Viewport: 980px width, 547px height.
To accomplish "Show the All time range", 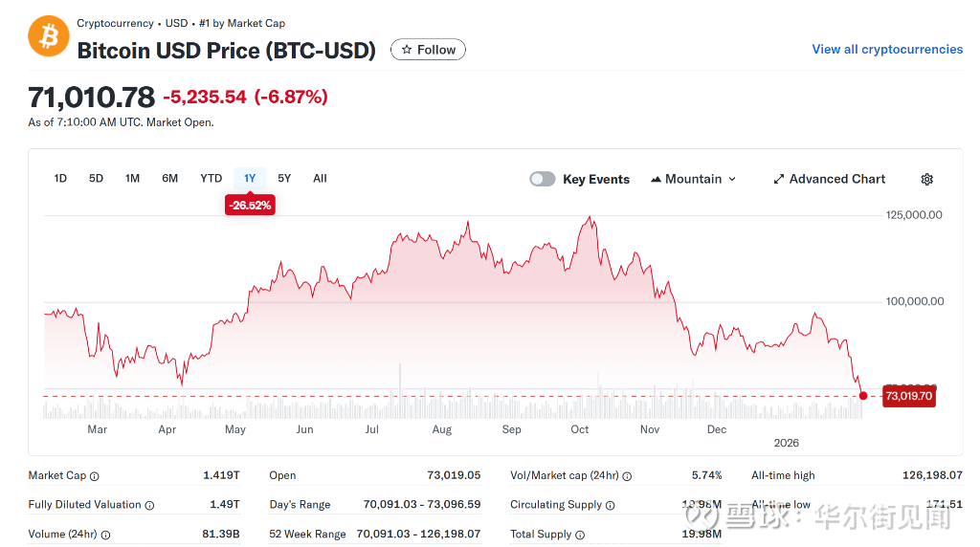I will (x=320, y=179).
